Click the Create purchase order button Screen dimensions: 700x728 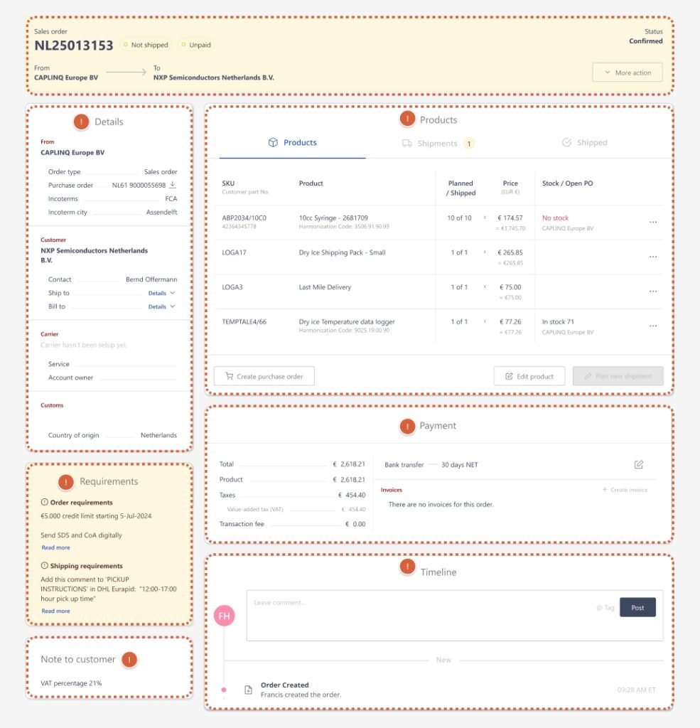264,376
